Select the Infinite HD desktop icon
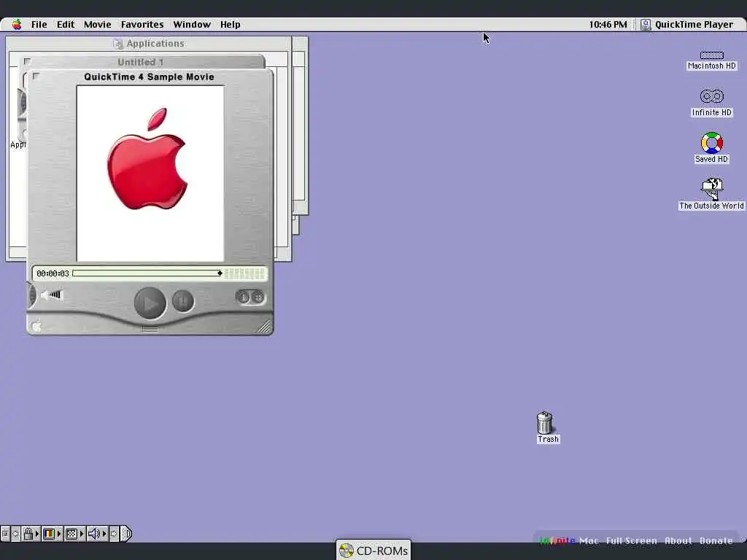 [712, 103]
